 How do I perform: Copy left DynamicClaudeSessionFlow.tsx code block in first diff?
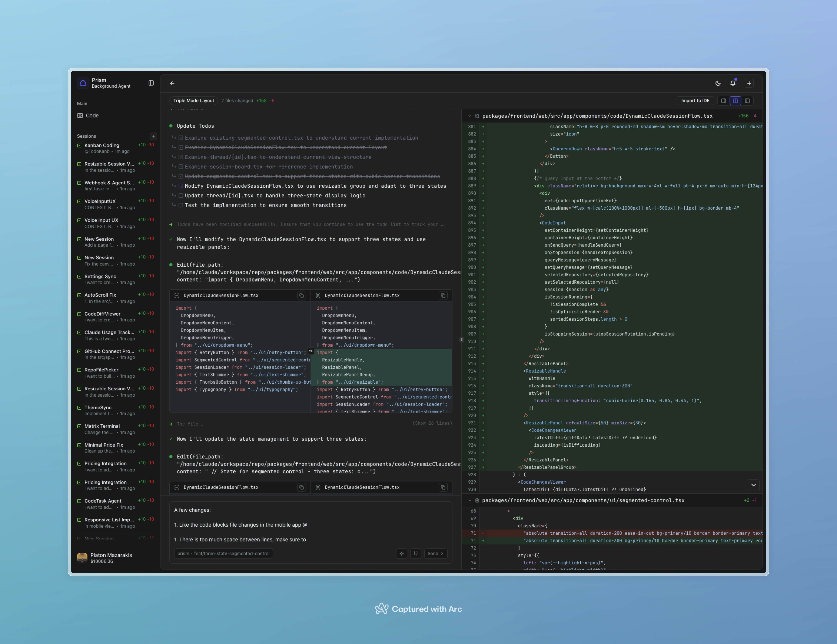pyautogui.click(x=302, y=295)
